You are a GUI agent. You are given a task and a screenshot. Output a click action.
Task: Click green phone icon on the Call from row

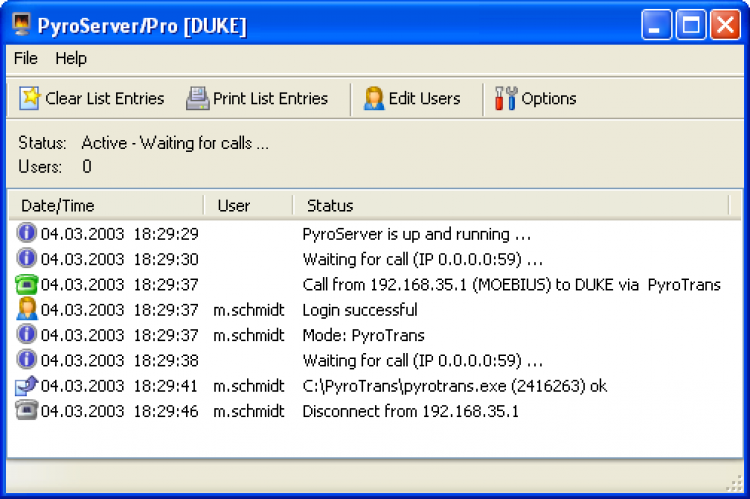(27, 285)
